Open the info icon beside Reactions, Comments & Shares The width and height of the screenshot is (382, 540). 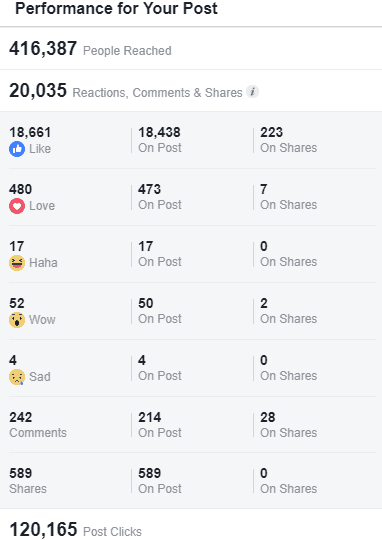[x=252, y=92]
